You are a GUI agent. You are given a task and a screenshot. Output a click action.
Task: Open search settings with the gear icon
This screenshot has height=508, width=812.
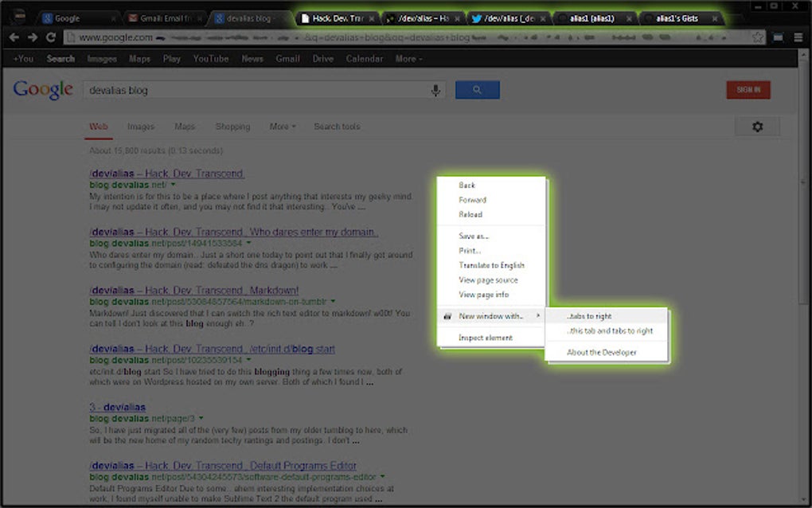tap(757, 126)
